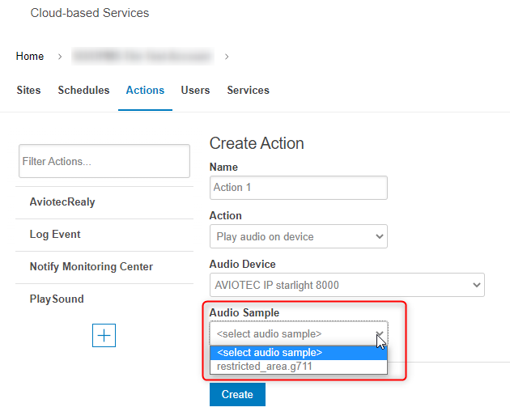Select the Actions tab
Image resolution: width=510 pixels, height=420 pixels.
(x=145, y=90)
